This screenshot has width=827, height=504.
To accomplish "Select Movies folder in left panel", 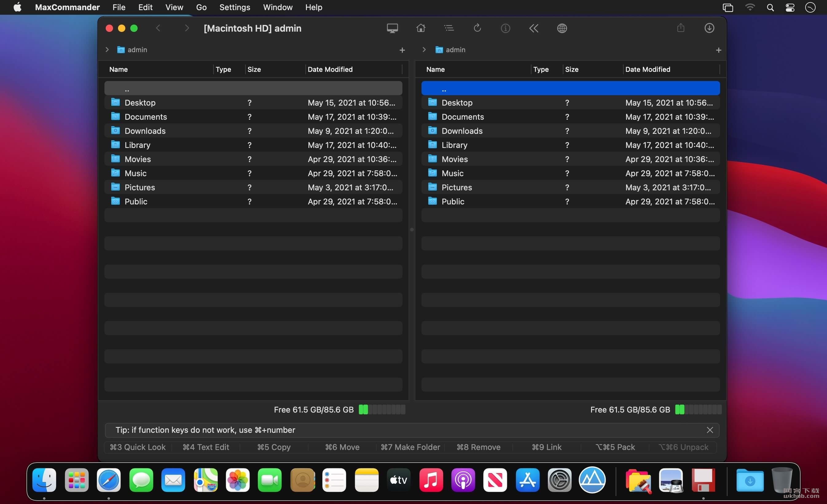I will (x=253, y=159).
